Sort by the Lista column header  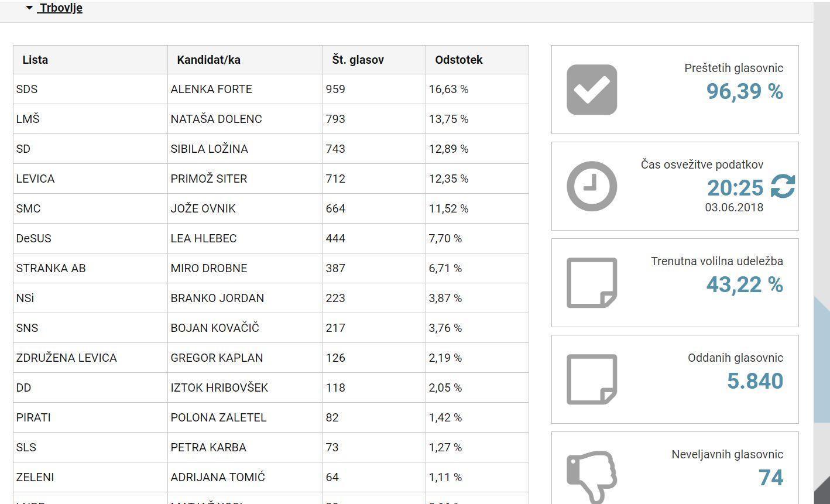[x=35, y=60]
